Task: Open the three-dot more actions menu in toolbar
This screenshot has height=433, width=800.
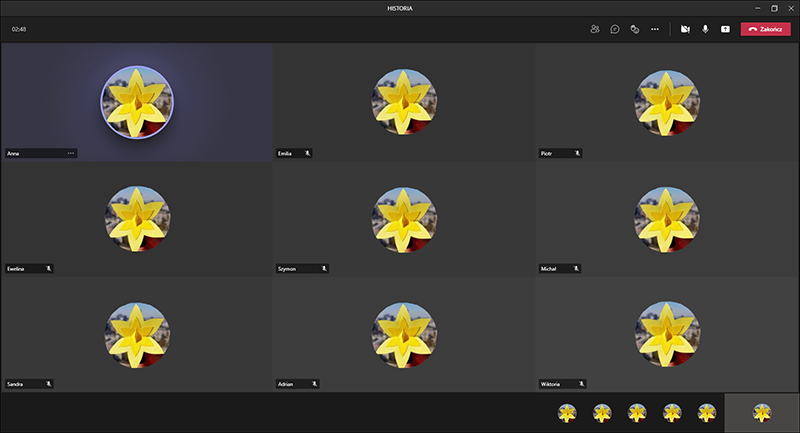Action: tap(655, 29)
